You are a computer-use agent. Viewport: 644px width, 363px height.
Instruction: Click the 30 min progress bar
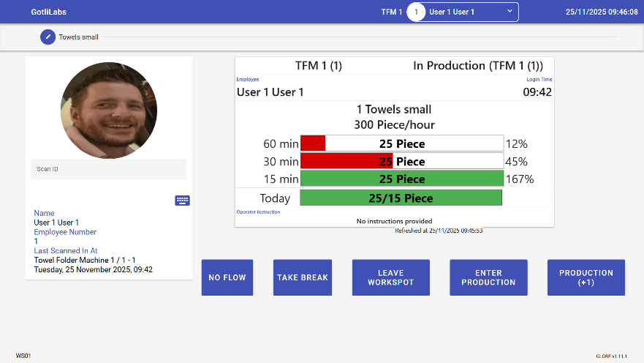tap(401, 161)
